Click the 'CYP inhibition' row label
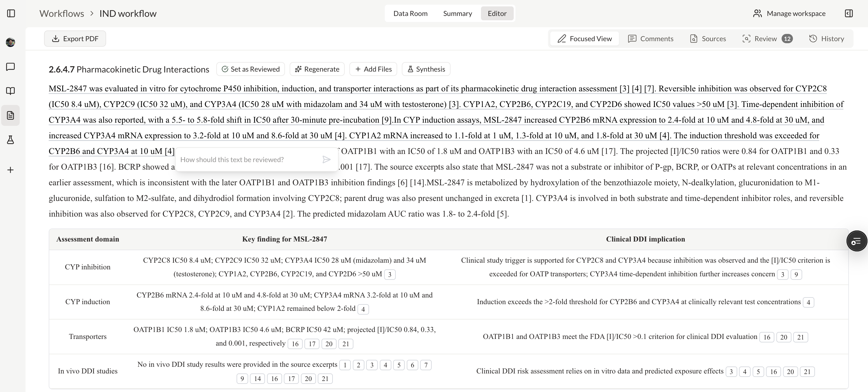The width and height of the screenshot is (868, 392). pyautogui.click(x=88, y=267)
